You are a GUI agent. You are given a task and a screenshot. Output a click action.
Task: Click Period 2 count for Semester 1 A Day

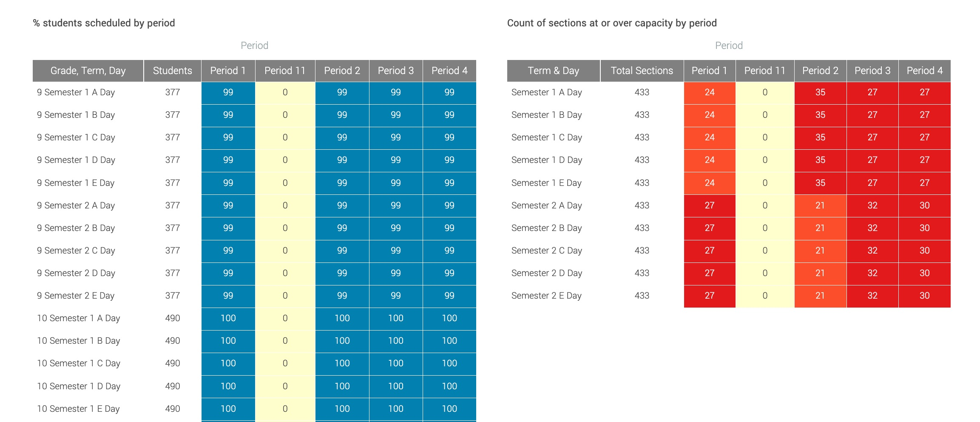[820, 92]
